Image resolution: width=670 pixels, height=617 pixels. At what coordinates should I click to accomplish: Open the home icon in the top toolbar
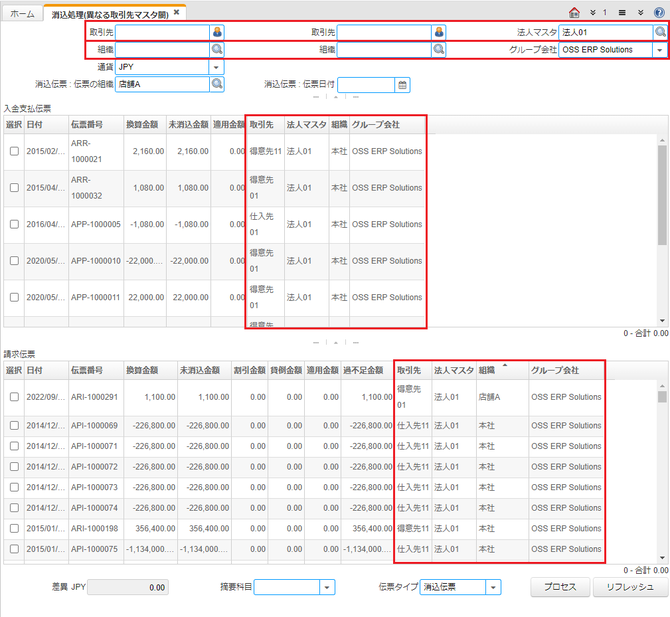pyautogui.click(x=574, y=12)
